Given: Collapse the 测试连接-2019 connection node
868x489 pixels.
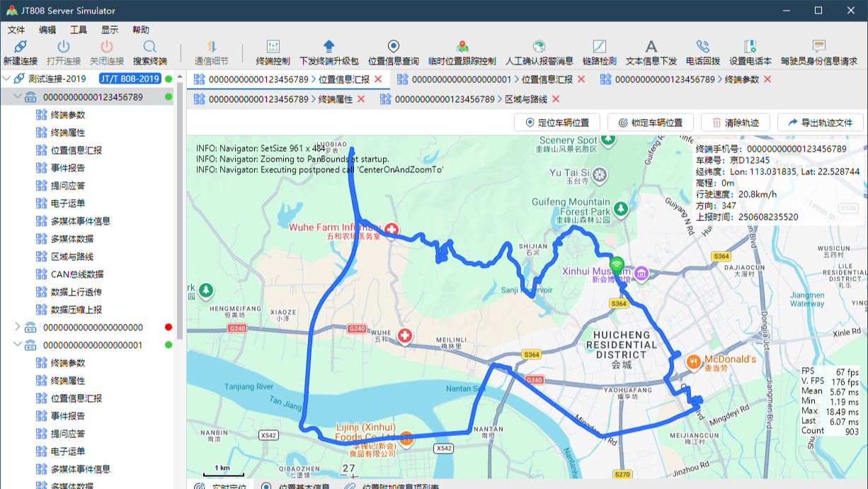Looking at the screenshot, I should click(7, 79).
